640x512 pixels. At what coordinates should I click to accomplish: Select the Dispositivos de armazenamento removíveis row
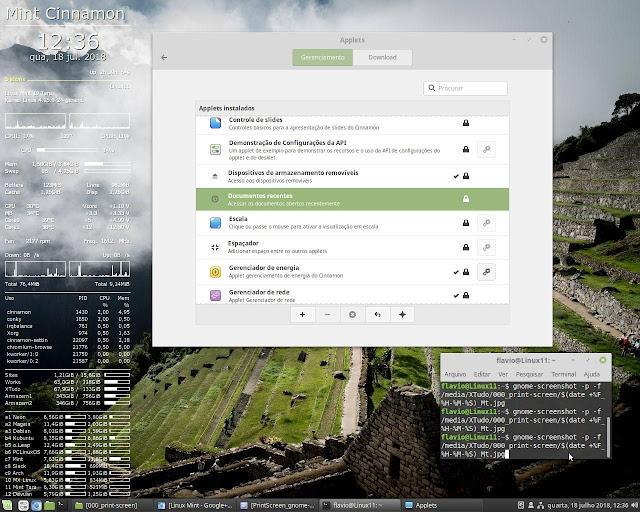[x=352, y=176]
